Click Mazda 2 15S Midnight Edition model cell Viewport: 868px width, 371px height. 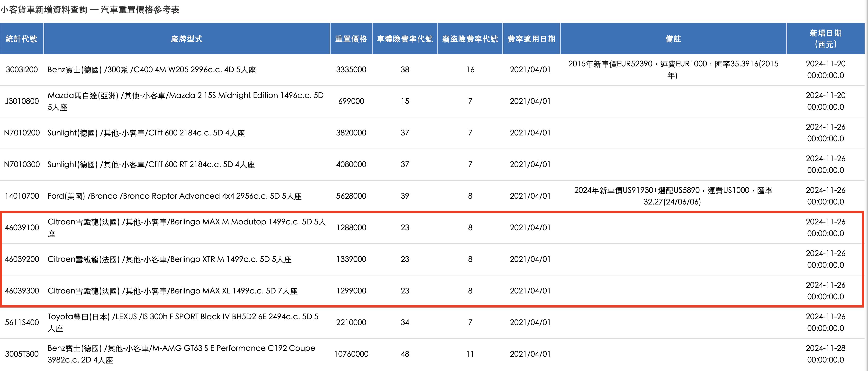[186, 101]
